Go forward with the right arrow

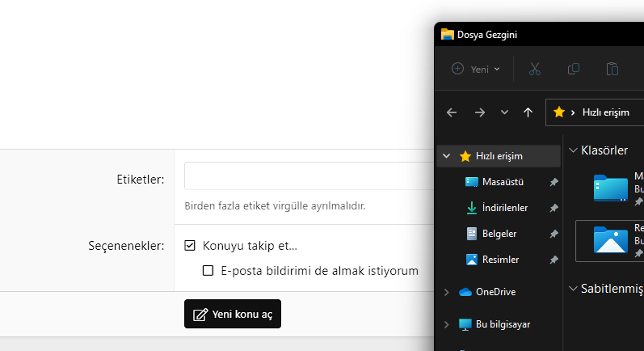click(x=480, y=112)
